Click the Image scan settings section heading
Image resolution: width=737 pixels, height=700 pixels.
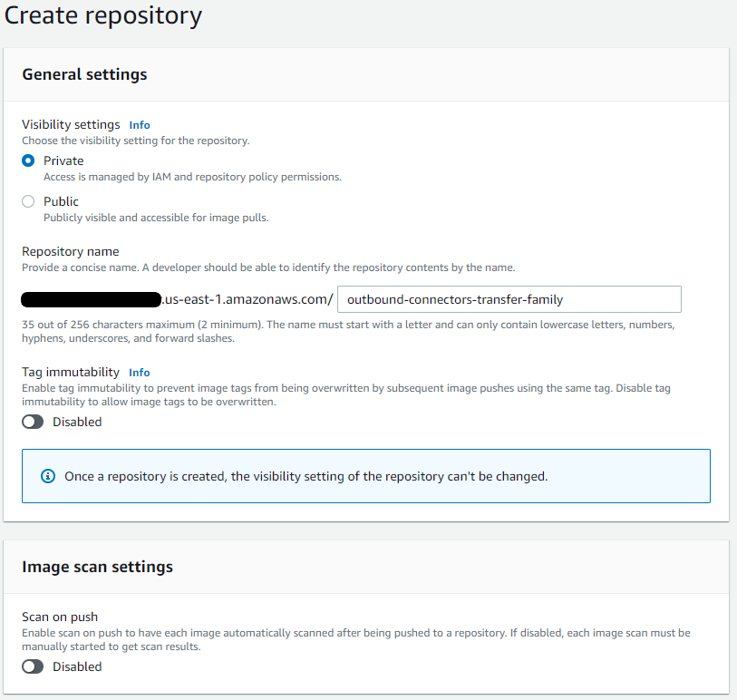[x=96, y=567]
